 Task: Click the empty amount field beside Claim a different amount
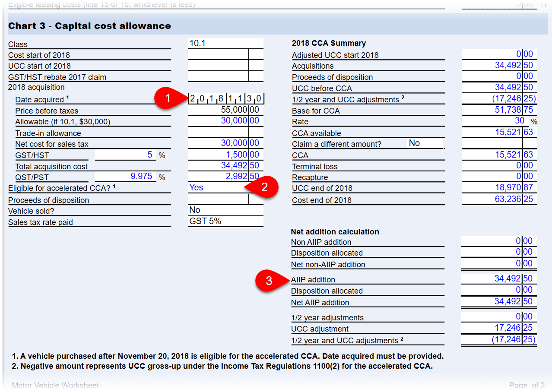[499, 143]
